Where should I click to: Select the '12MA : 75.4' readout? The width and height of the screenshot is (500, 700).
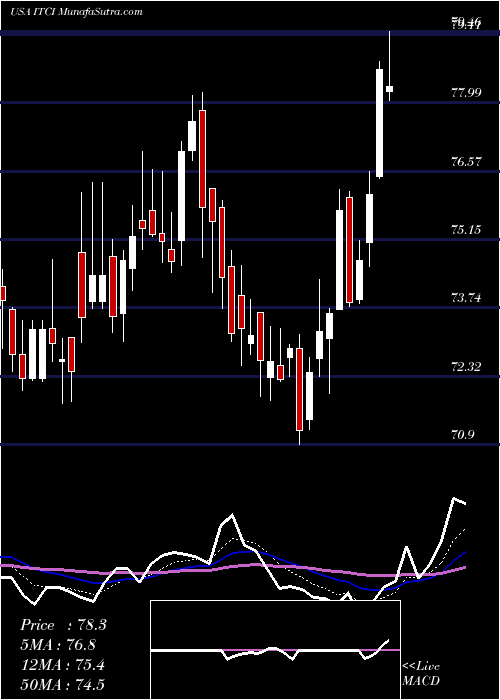click(62, 665)
